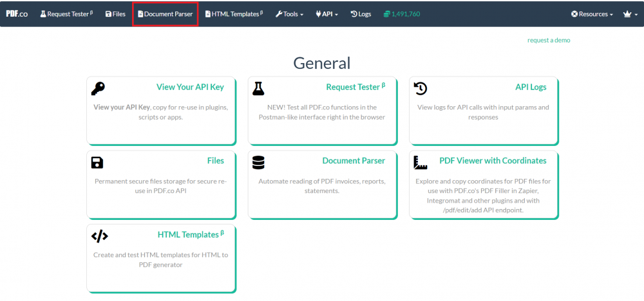Open the View Your API Key link

[190, 87]
